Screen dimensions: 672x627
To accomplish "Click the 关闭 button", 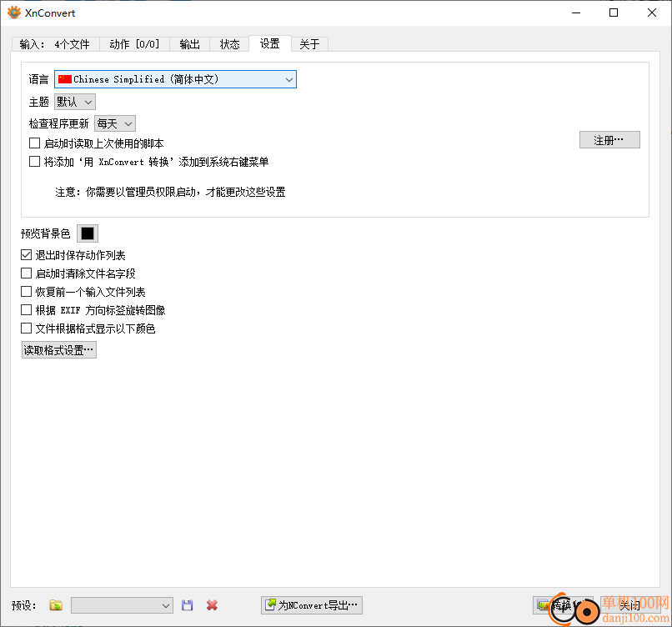I will 630,605.
